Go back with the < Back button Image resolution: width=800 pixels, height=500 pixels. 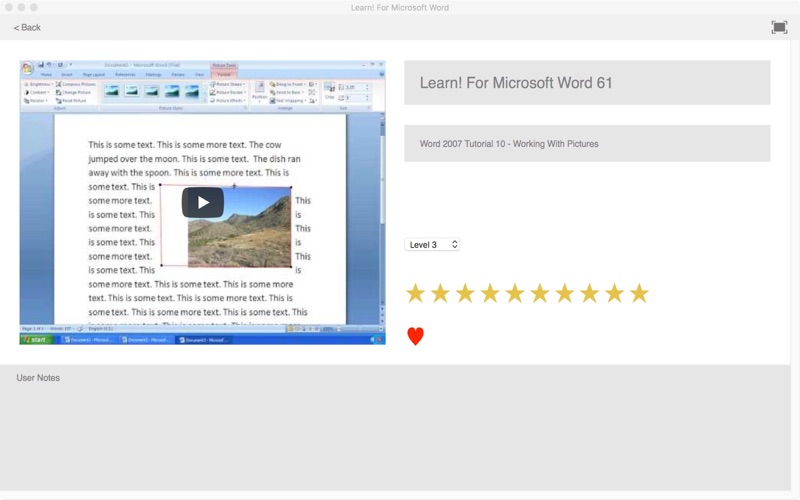pyautogui.click(x=27, y=28)
